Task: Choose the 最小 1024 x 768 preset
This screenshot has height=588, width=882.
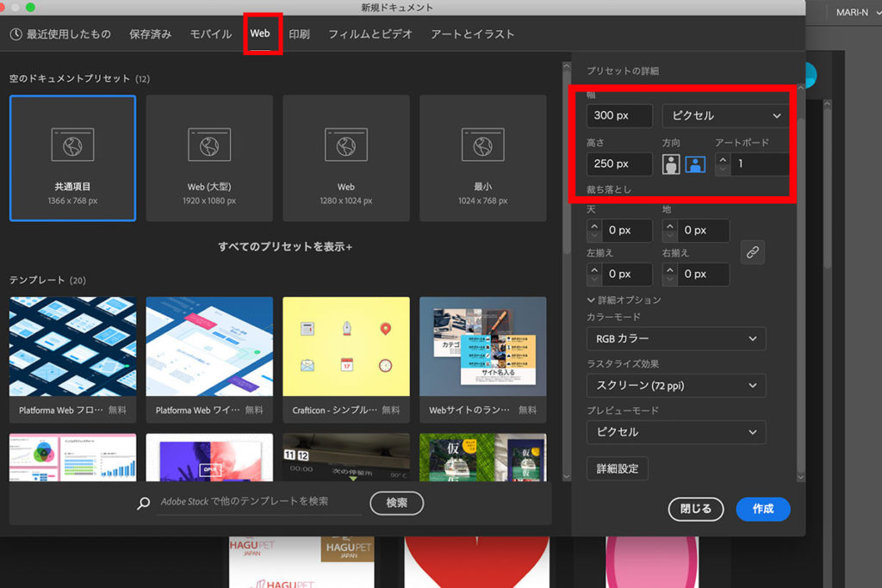Action: click(x=482, y=158)
